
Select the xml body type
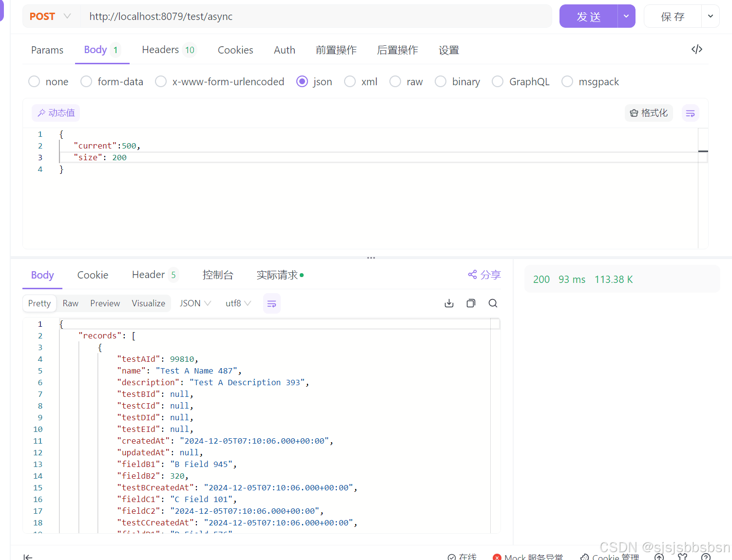pos(361,81)
